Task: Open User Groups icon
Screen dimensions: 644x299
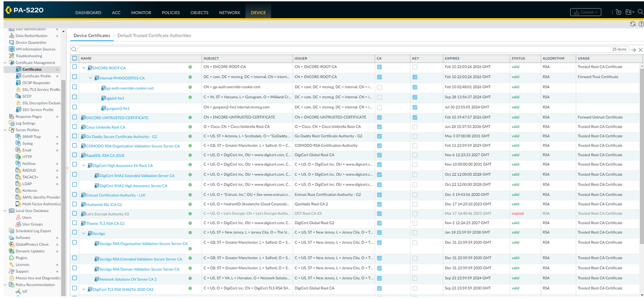Action: pos(19,224)
